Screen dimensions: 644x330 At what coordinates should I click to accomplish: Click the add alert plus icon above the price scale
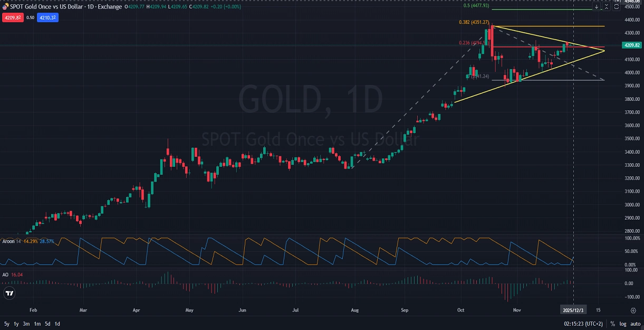coord(618,2)
